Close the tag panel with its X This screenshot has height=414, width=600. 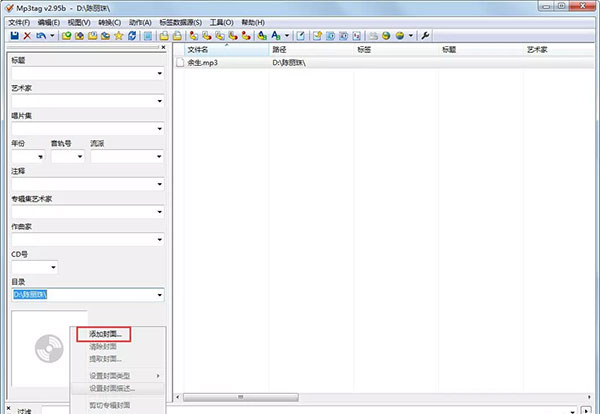coord(163,47)
